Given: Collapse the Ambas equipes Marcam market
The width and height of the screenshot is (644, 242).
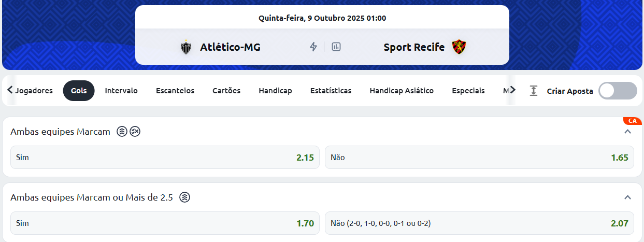Looking at the screenshot, I should click(628, 132).
